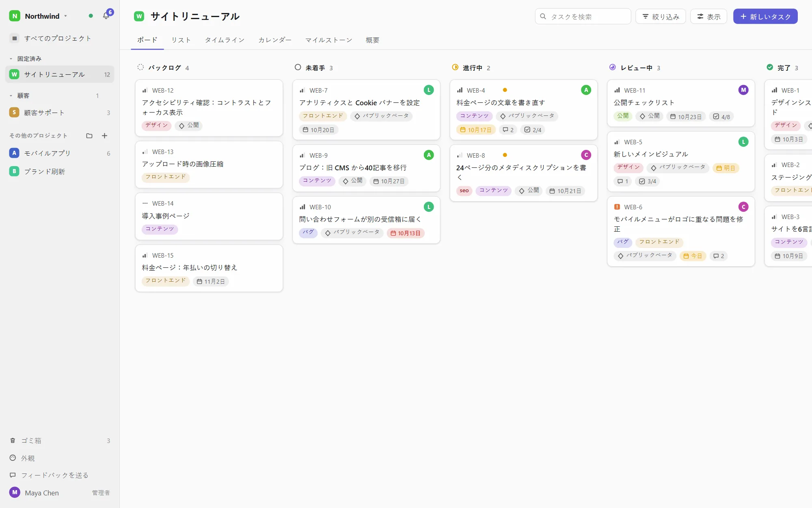Open Maya Chen user profile
This screenshot has height=508, width=812.
coord(60,493)
